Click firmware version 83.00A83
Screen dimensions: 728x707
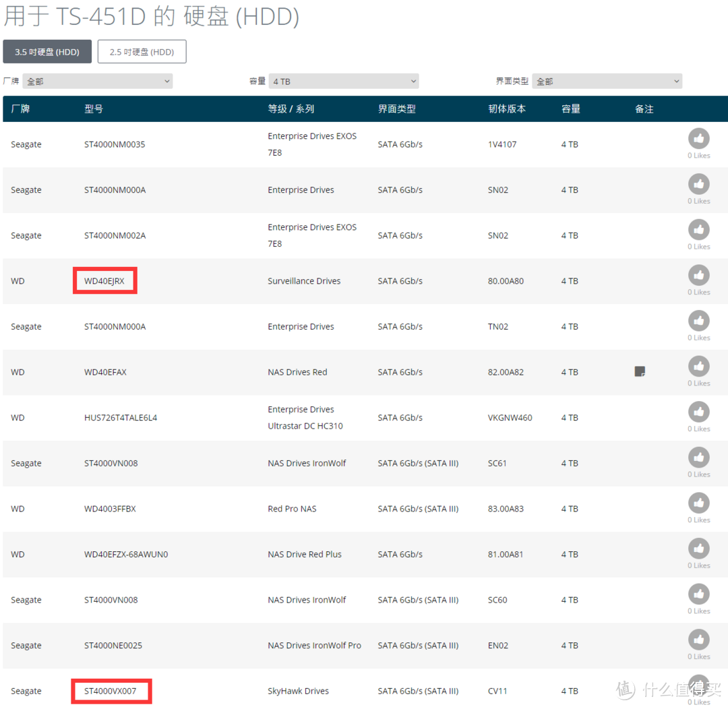coord(506,509)
